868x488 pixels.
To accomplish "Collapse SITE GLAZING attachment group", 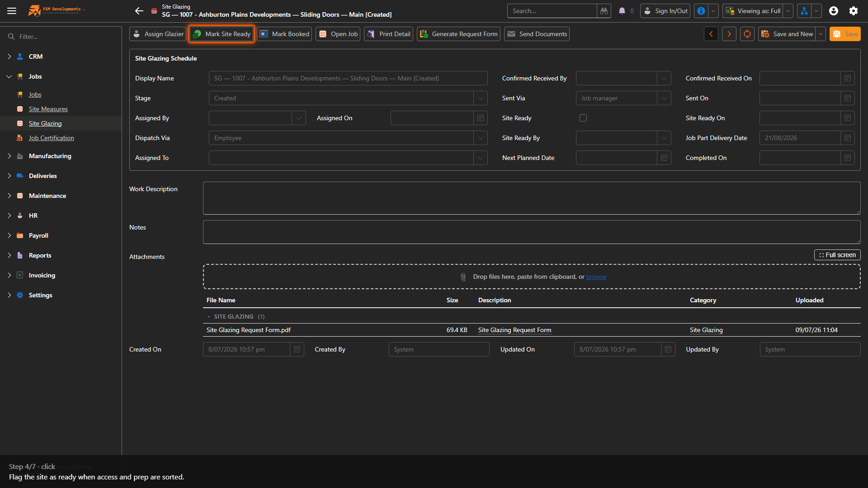I will tap(209, 317).
